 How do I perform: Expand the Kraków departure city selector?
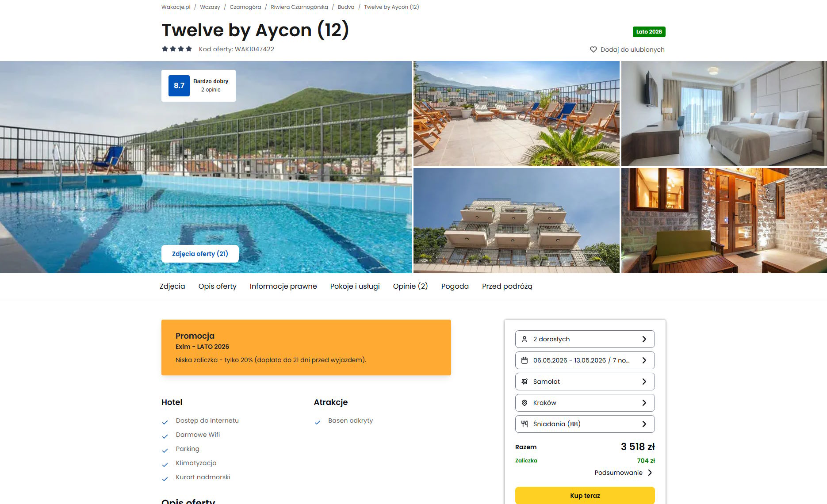click(x=585, y=403)
